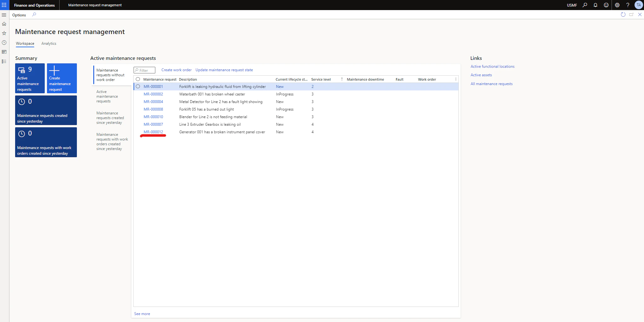Click the InProgress state for MR-000008

pos(285,109)
